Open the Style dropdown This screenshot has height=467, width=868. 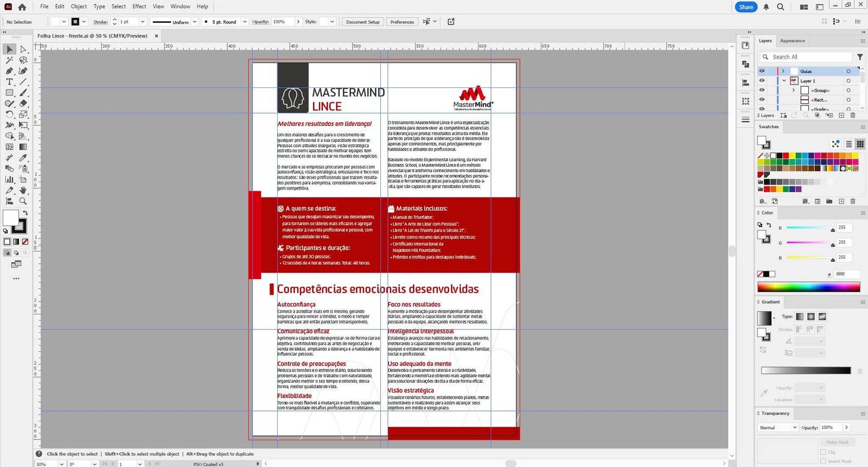(332, 22)
